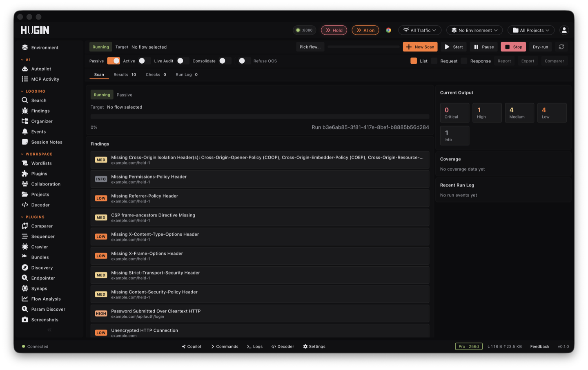
Task: Open the Flow Analysis plugin
Action: coord(41,299)
